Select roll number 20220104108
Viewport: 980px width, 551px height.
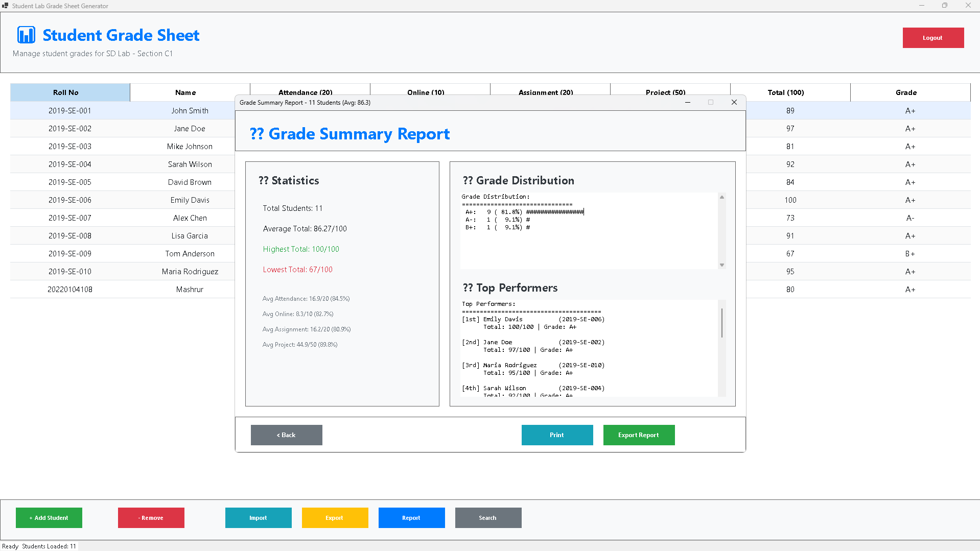(x=70, y=289)
